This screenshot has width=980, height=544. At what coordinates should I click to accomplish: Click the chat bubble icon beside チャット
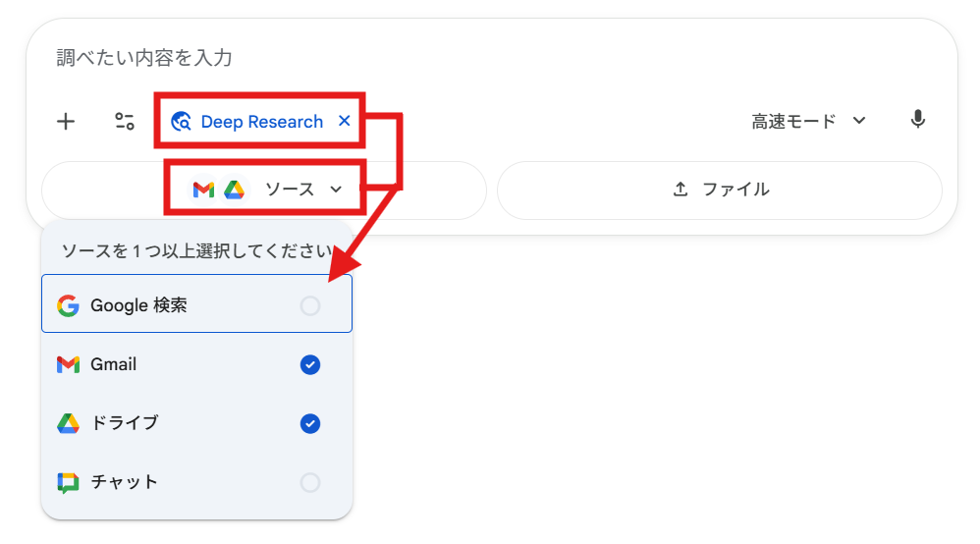point(68,482)
